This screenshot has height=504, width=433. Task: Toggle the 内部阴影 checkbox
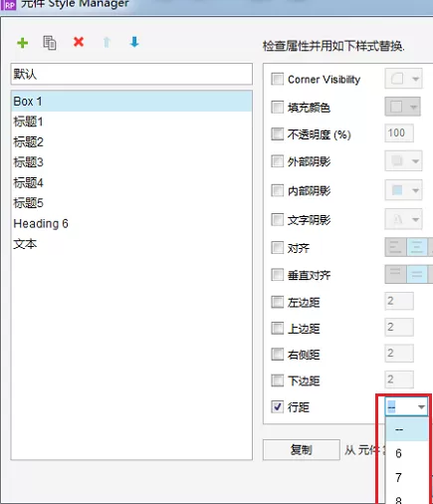click(277, 190)
